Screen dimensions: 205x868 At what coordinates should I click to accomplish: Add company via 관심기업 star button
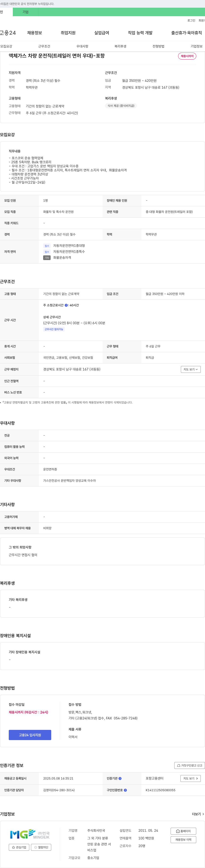(x=19, y=847)
